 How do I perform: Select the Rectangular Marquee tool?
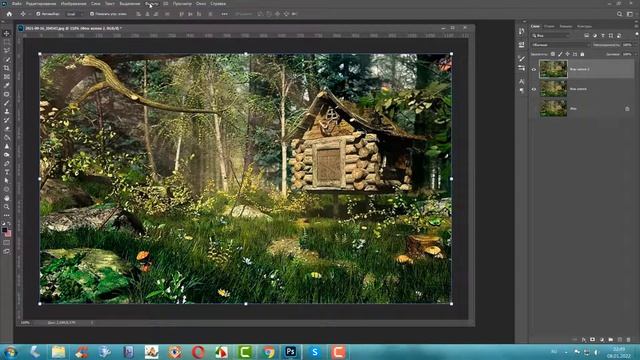(x=7, y=42)
